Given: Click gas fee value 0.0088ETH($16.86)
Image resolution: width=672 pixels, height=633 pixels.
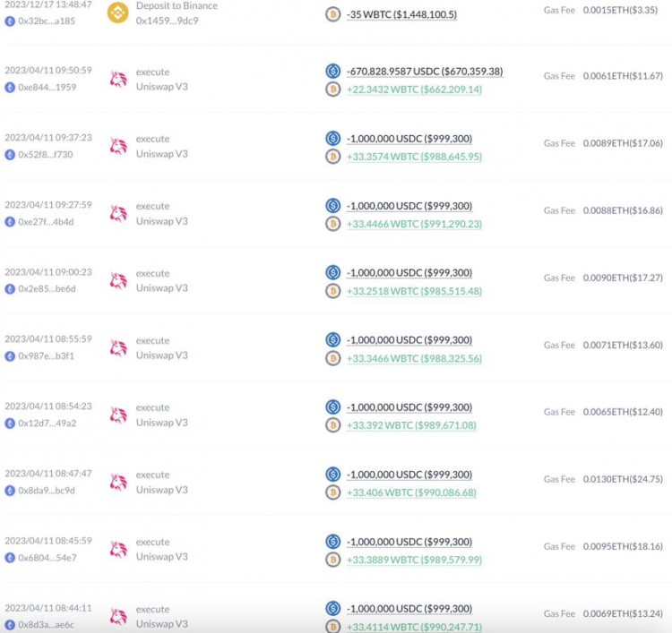Looking at the screenshot, I should tap(623, 210).
